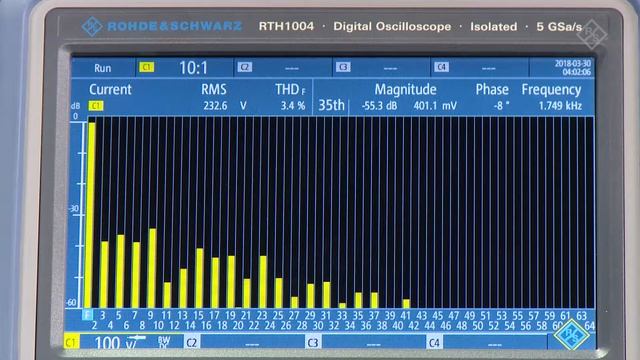Tap the magnitude reading -55.3 dB
This screenshot has width=640, height=360.
tap(379, 106)
